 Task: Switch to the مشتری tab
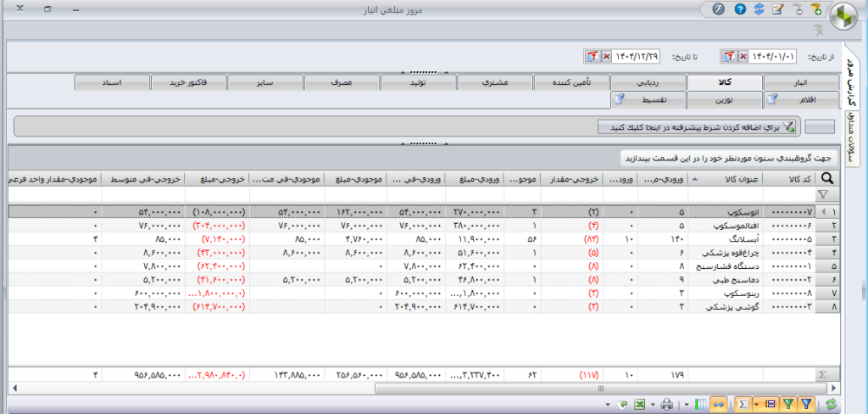[495, 82]
